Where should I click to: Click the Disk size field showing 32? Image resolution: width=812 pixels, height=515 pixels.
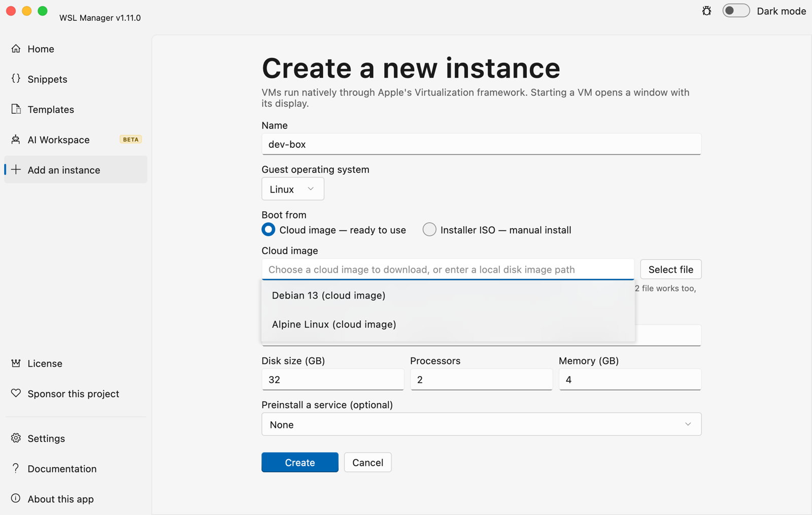click(332, 379)
